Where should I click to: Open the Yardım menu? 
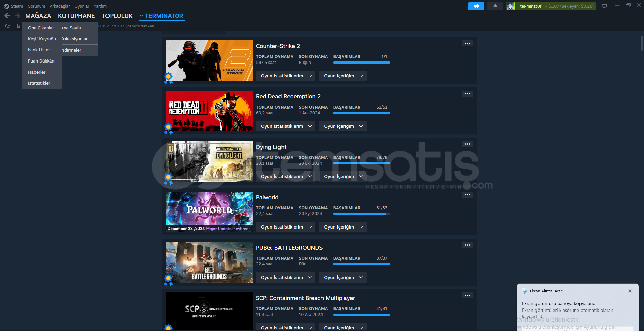100,6
